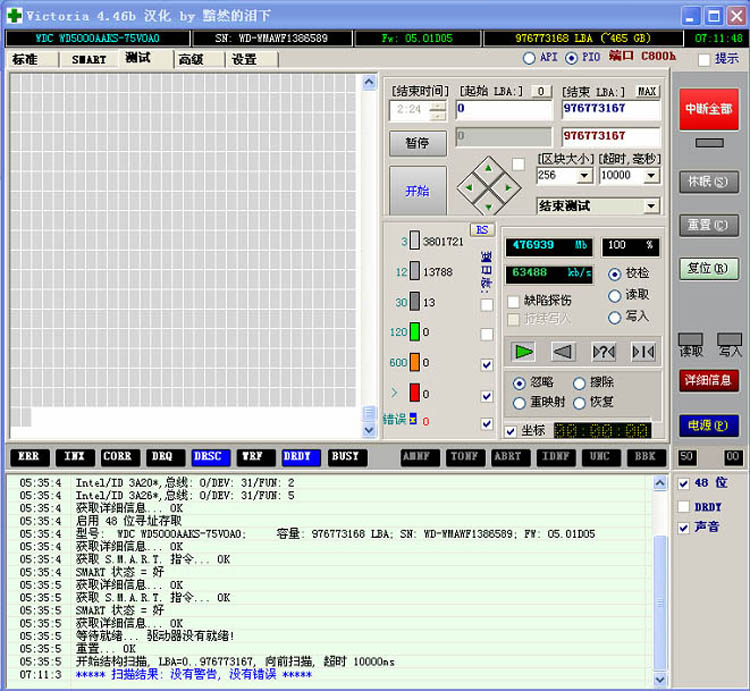Screen dimensions: 750x691
Task: Click the 起始 LBA start input field
Action: [504, 110]
